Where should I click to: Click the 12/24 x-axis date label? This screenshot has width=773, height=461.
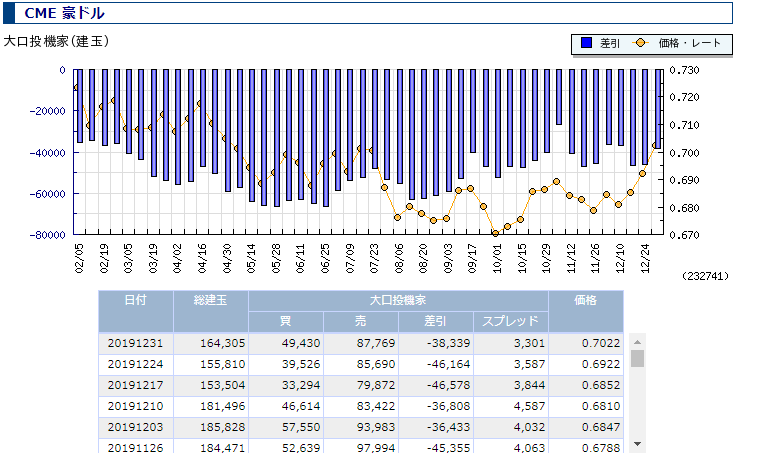click(644, 258)
